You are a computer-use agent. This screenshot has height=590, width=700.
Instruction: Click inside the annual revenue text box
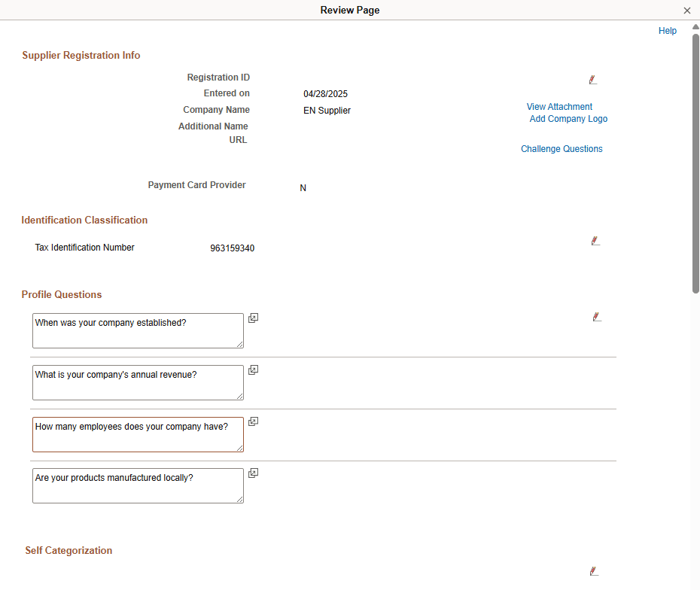point(138,382)
